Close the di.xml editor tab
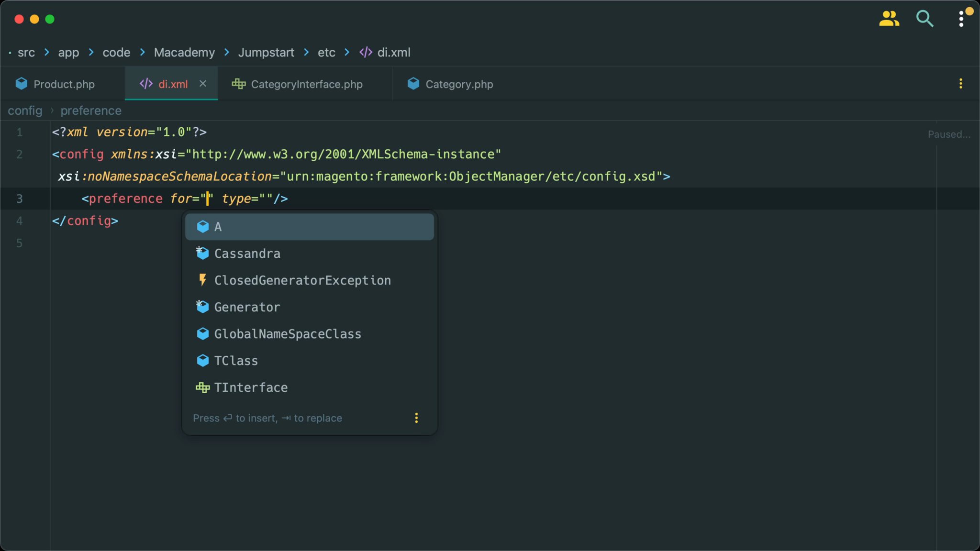This screenshot has width=980, height=551. pyautogui.click(x=203, y=83)
